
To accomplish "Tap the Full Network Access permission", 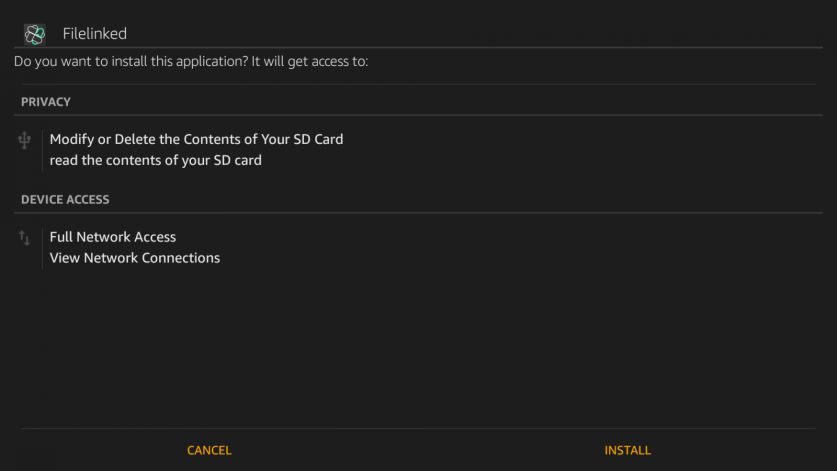I will (x=113, y=237).
